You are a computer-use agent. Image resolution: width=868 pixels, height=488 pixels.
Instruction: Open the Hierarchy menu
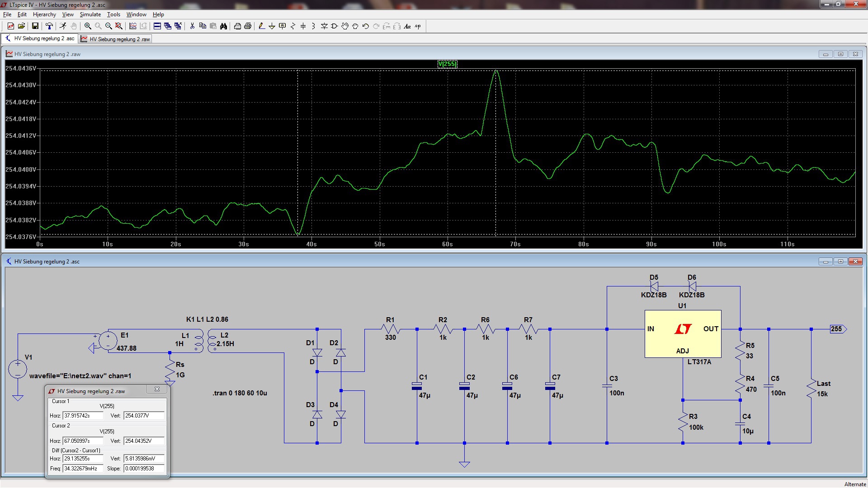click(x=44, y=14)
